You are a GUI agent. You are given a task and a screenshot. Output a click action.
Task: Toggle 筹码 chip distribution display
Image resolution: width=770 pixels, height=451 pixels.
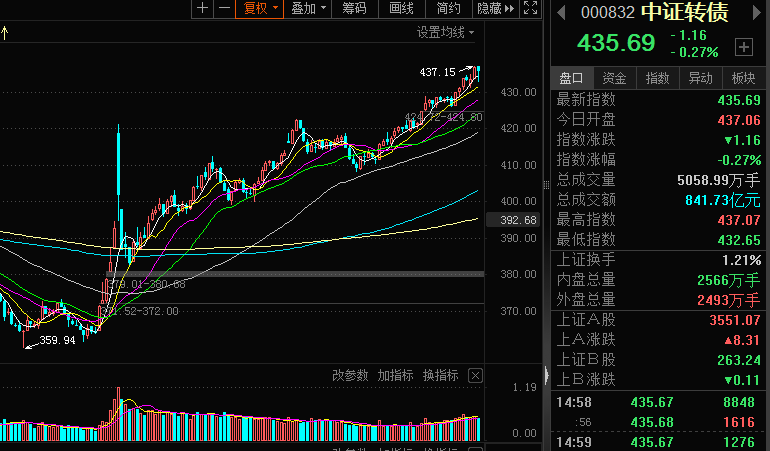pyautogui.click(x=355, y=8)
